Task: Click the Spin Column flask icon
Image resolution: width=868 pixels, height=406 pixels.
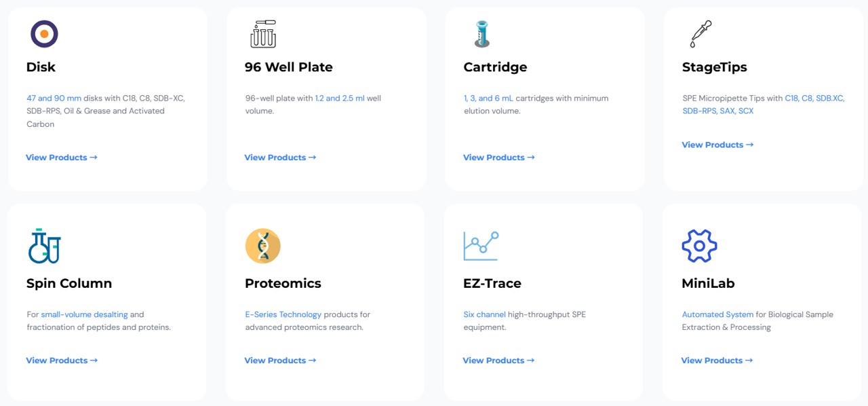Action: [44, 246]
